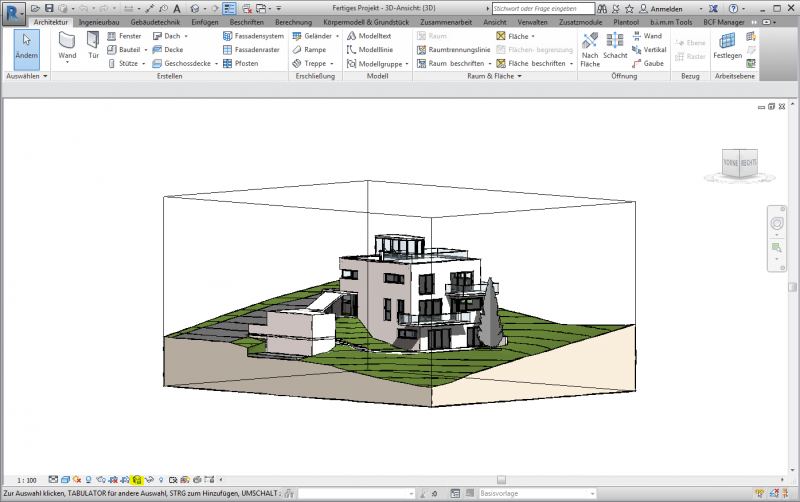Viewport: 800px width, 502px height.
Task: Expand the Dach dropdown arrow
Action: tap(186, 36)
